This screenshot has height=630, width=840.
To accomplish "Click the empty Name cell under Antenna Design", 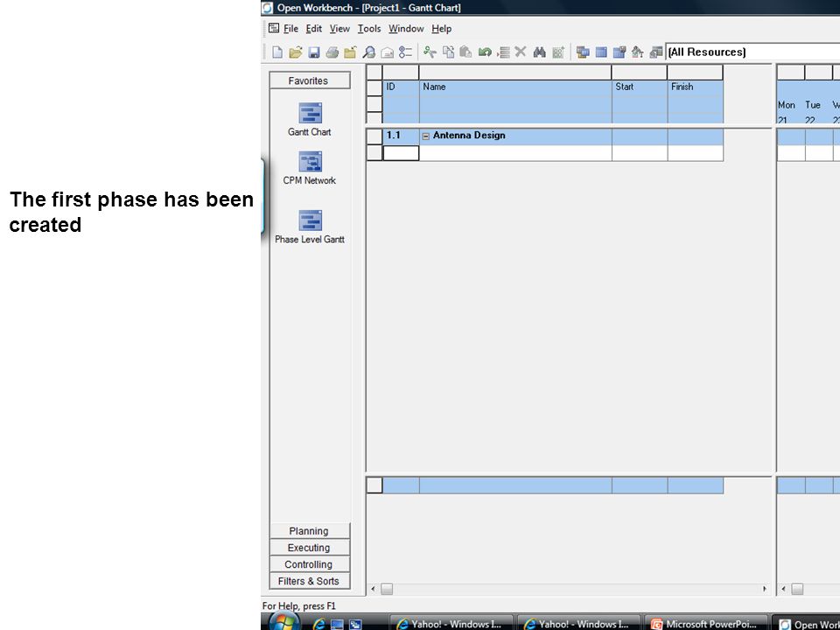I will tap(515, 153).
